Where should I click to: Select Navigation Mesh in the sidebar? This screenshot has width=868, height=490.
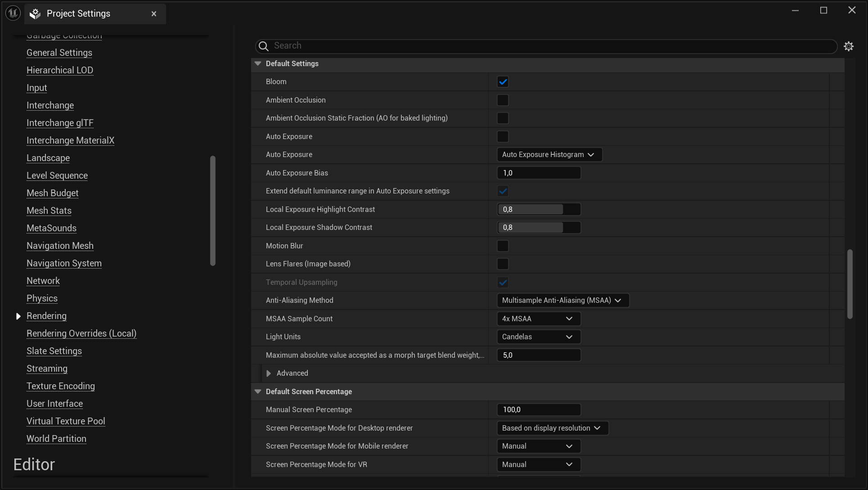point(60,246)
